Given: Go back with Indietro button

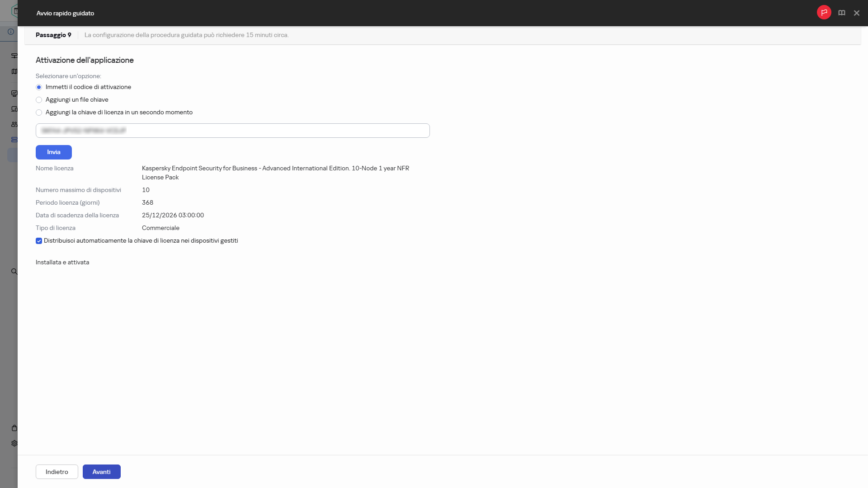Looking at the screenshot, I should (x=57, y=472).
